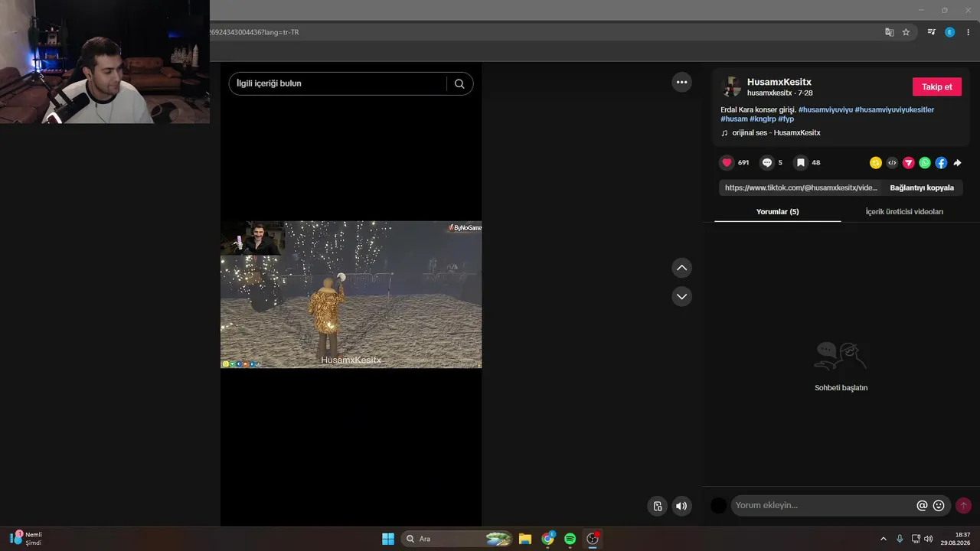Open the Windows Start menu
The height and width of the screenshot is (551, 980).
pyautogui.click(x=388, y=539)
